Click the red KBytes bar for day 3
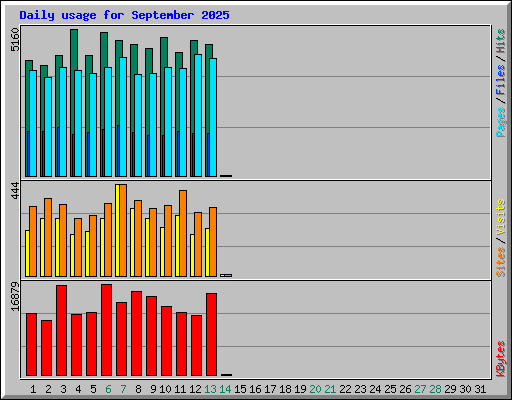The width and height of the screenshot is (512, 400). pos(61,330)
